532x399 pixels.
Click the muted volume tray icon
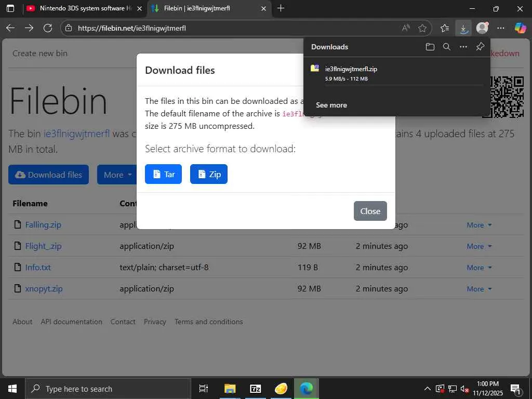(464, 389)
